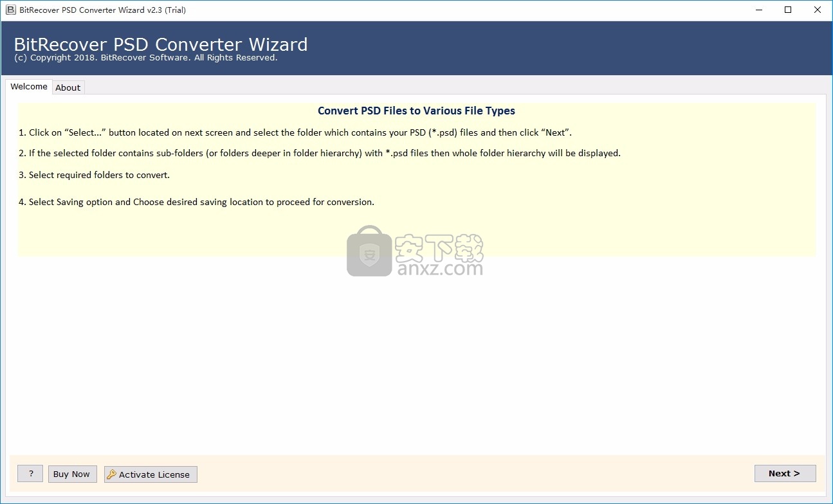Click the window title bar text
The height and width of the screenshot is (504, 833).
pyautogui.click(x=103, y=10)
